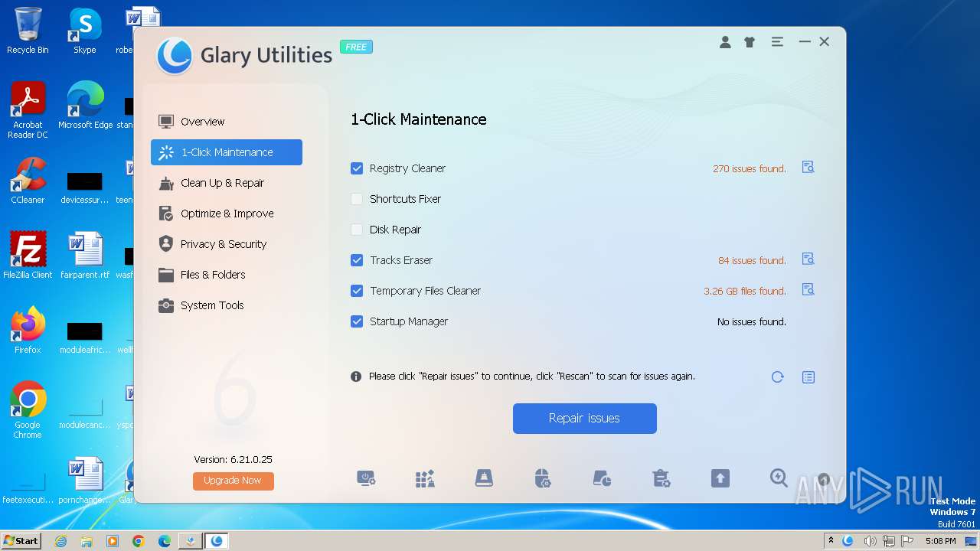980x551 pixels.
Task: Open the media player taskbar icon
Action: point(113,541)
